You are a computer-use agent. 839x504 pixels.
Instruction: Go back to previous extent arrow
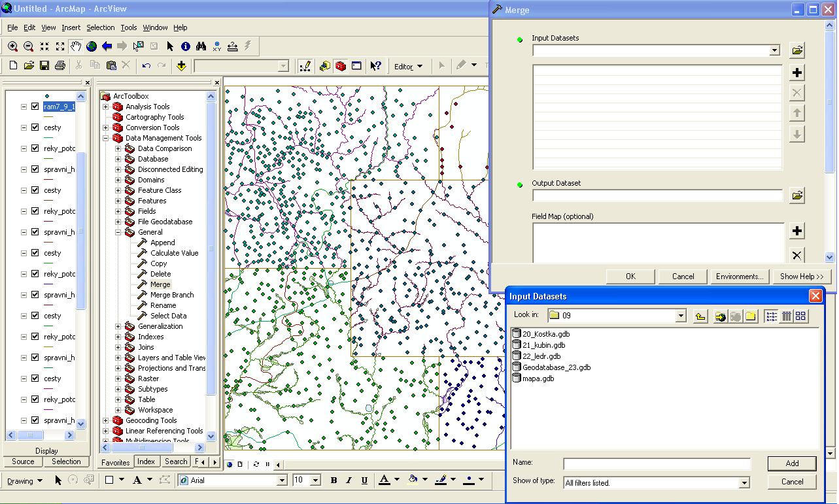(x=107, y=46)
